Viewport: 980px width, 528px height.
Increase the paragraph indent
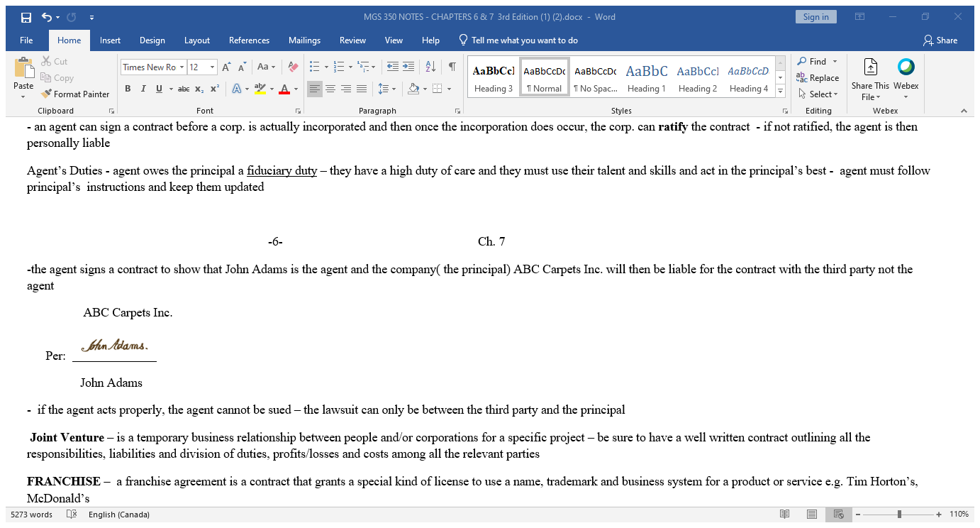click(x=408, y=67)
